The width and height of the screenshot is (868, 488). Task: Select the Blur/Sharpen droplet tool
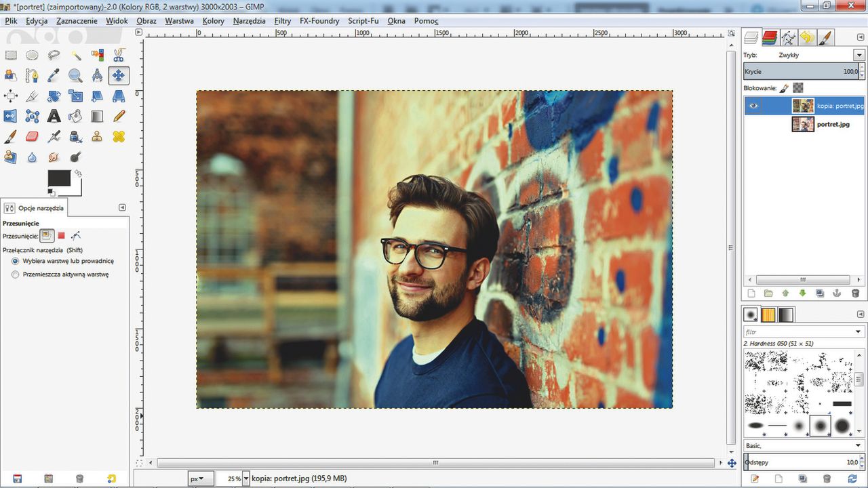(32, 157)
